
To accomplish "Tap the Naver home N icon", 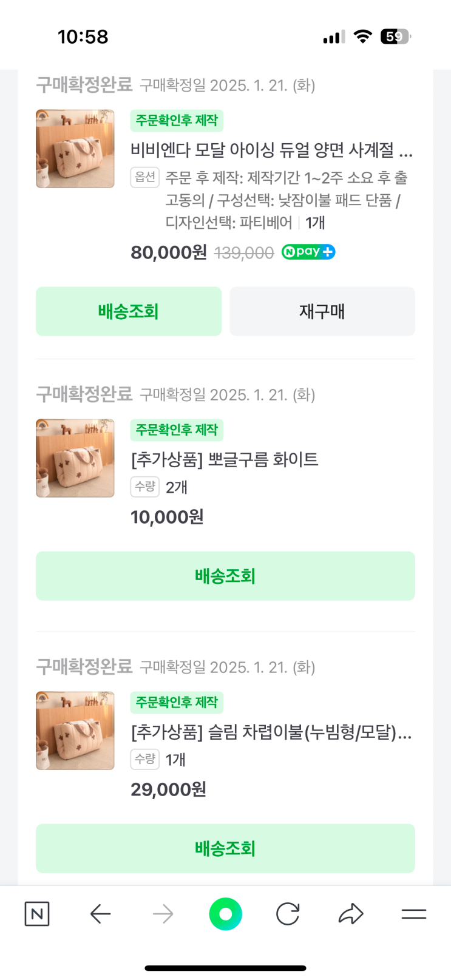I will pyautogui.click(x=37, y=914).
